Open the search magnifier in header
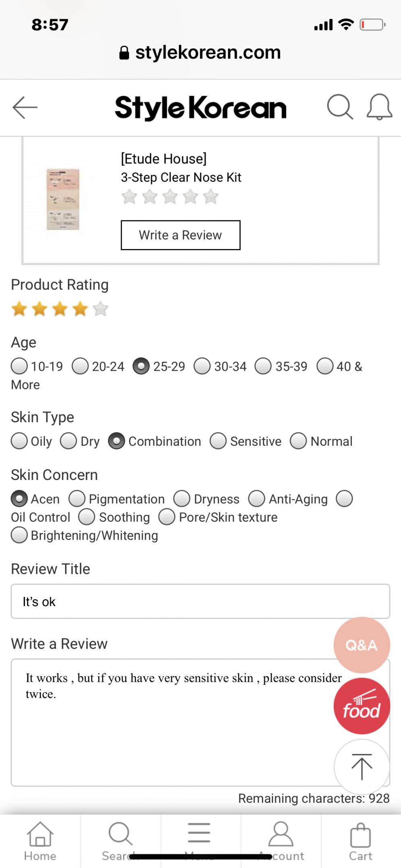The width and height of the screenshot is (401, 868). pos(340,107)
